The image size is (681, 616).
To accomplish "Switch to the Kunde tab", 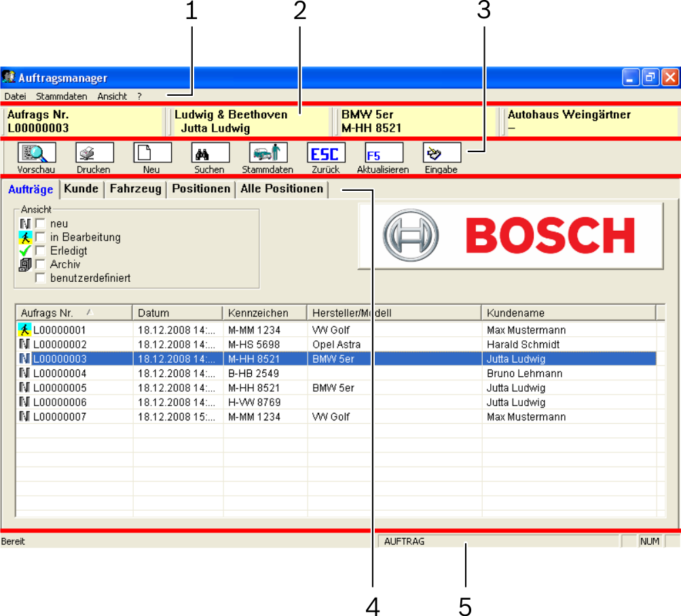I will [x=81, y=189].
